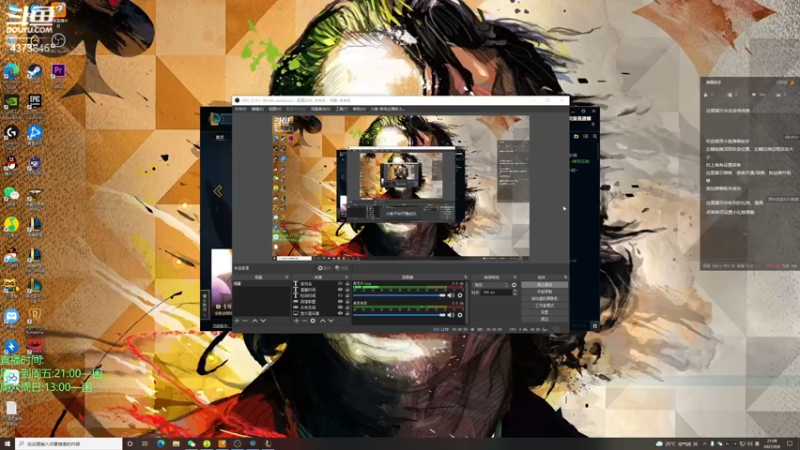This screenshot has width=800, height=450.
Task: Open Logitech G HUB desktop shortcut
Action: click(x=11, y=135)
